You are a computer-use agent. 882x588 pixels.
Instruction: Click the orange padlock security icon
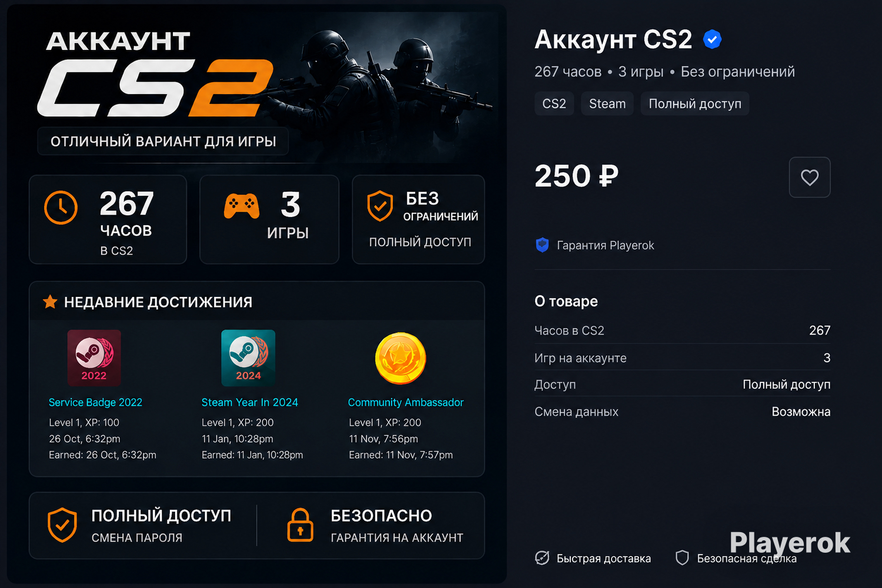click(x=300, y=525)
